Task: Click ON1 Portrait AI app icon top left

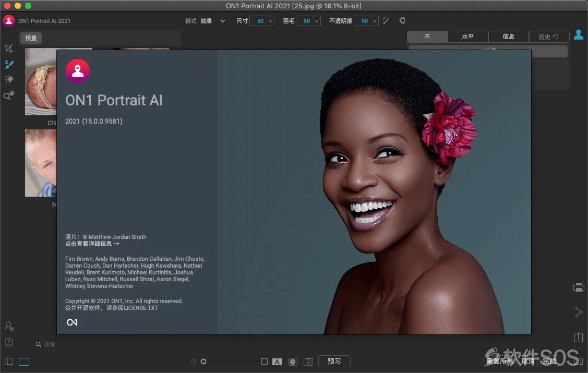Action: click(x=9, y=21)
